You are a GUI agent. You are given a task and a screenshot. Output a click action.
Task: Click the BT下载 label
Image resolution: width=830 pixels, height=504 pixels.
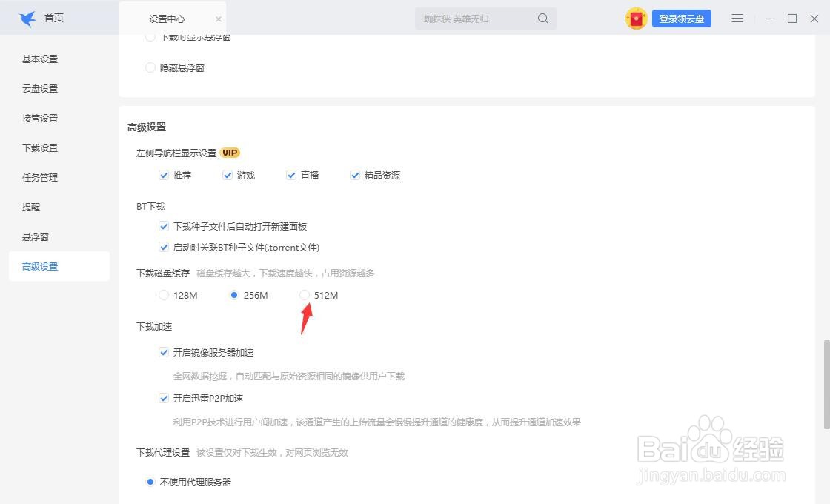(151, 207)
